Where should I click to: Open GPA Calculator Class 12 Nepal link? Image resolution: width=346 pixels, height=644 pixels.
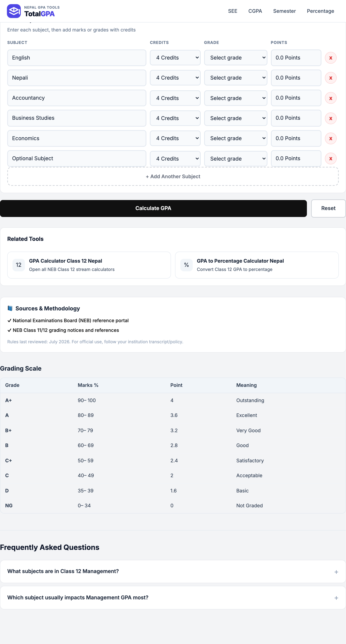[x=89, y=265]
